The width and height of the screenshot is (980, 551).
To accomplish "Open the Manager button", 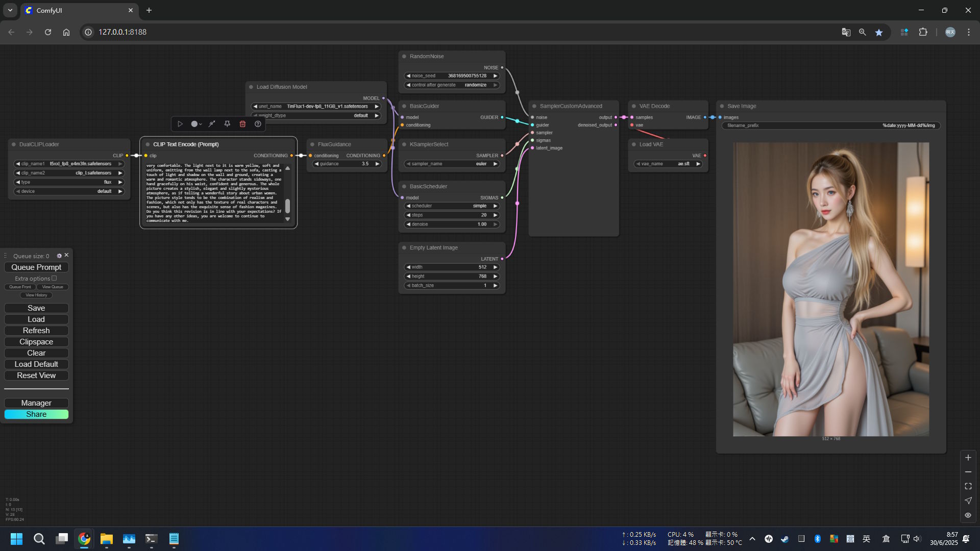I will pyautogui.click(x=36, y=403).
